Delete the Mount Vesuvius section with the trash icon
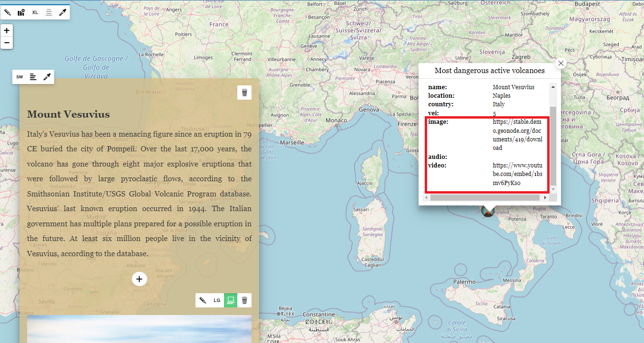Image resolution: width=644 pixels, height=343 pixels. [x=244, y=93]
